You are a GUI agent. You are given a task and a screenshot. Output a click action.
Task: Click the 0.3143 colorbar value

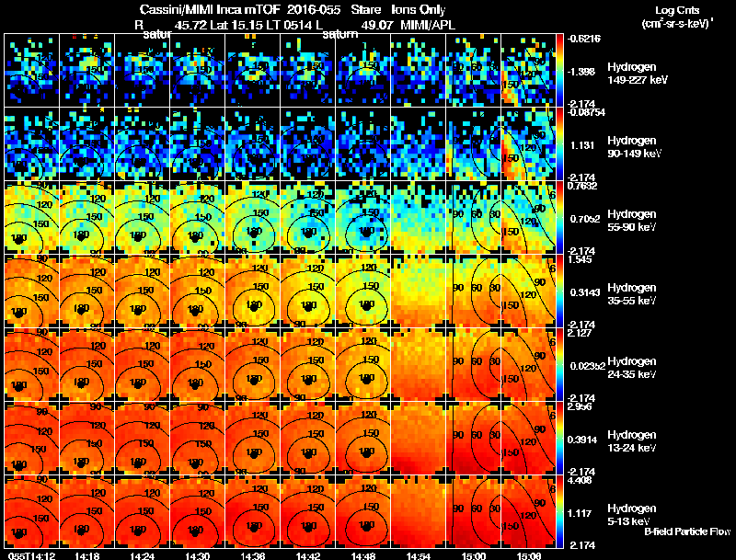click(584, 292)
